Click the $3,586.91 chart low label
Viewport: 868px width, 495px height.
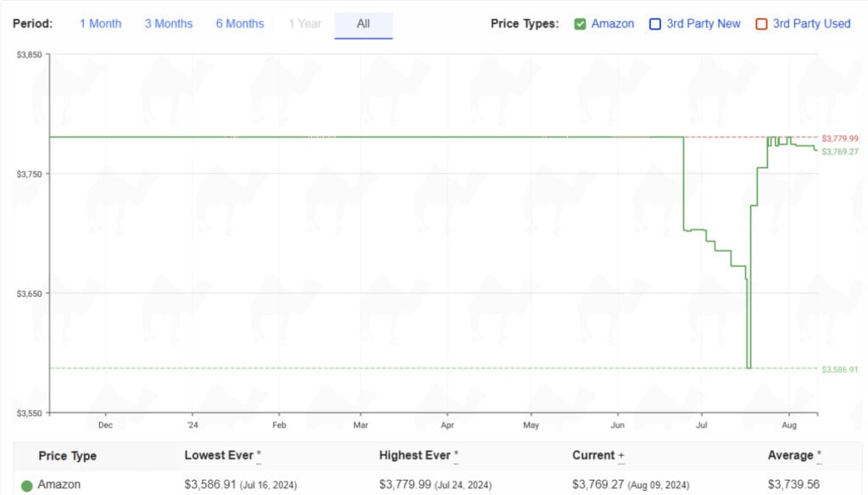pos(840,370)
